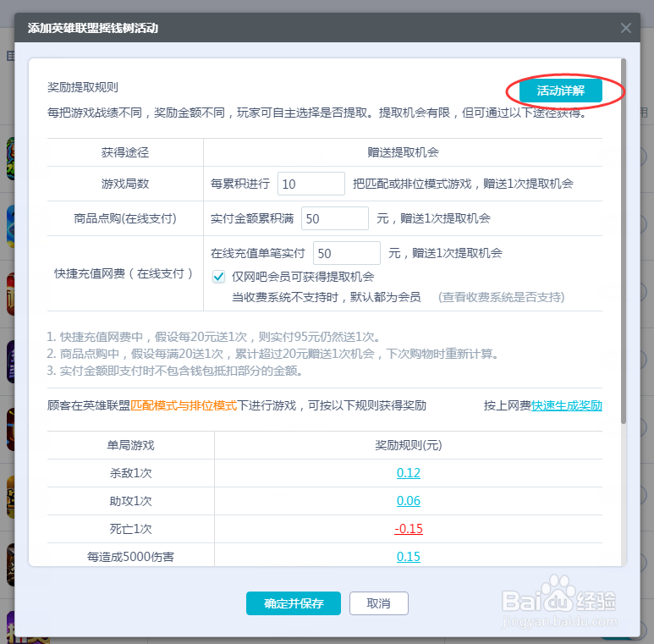654x644 pixels.
Task: Click the 助攻1次 row label
Action: (130, 501)
